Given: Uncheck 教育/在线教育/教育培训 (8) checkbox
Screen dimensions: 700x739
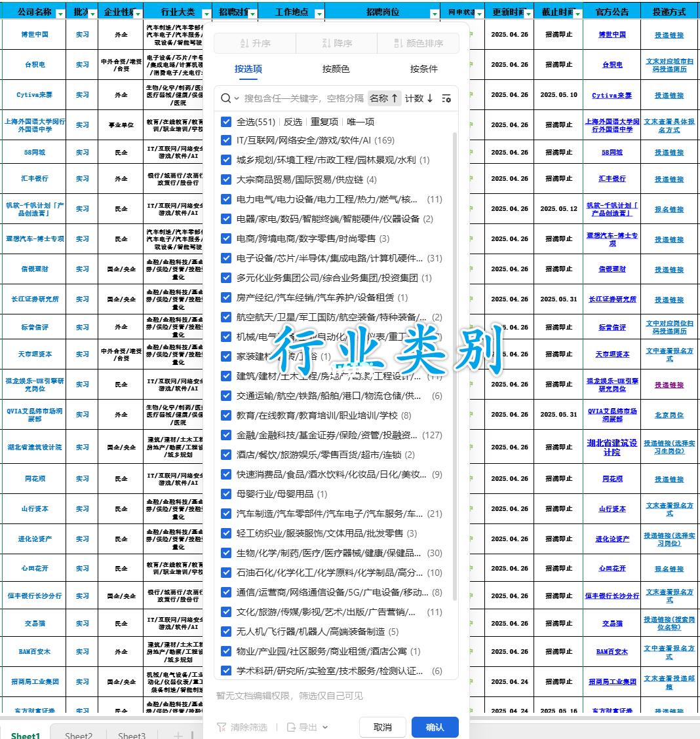Looking at the screenshot, I should coord(226,415).
